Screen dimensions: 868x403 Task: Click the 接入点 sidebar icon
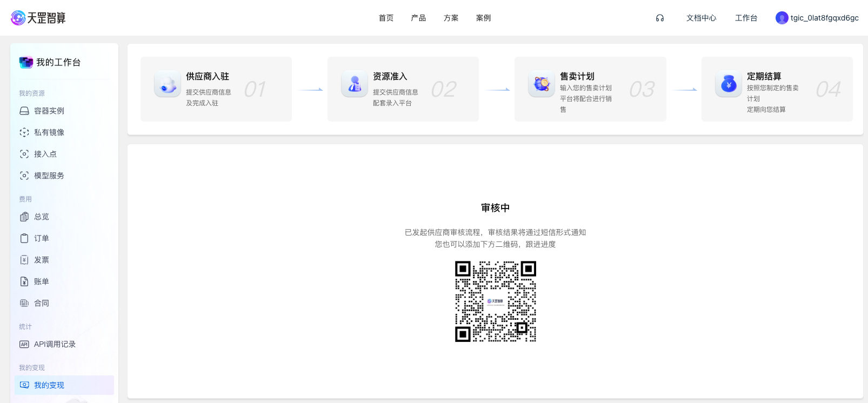point(24,154)
